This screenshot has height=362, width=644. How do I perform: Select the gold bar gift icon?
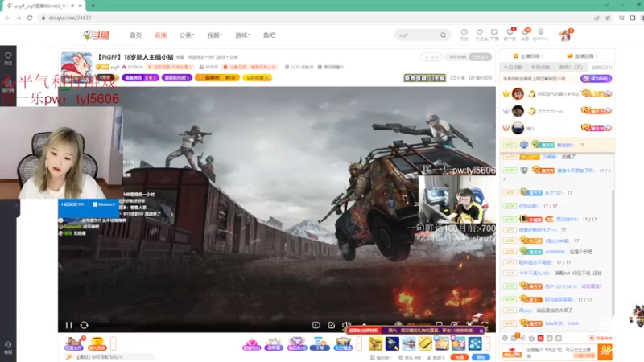(x=425, y=343)
